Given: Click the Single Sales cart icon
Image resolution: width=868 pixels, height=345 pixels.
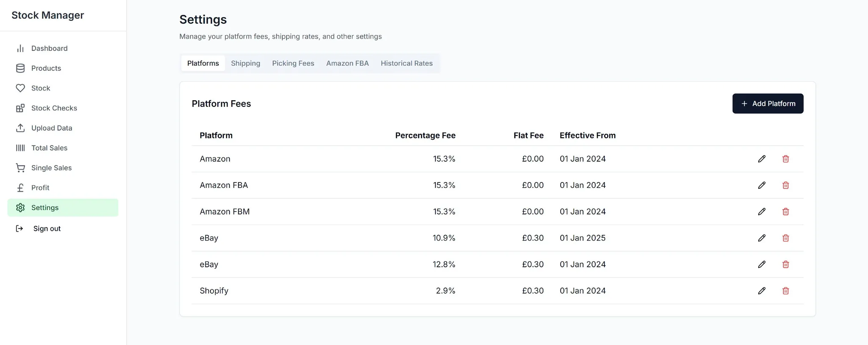Looking at the screenshot, I should (20, 168).
